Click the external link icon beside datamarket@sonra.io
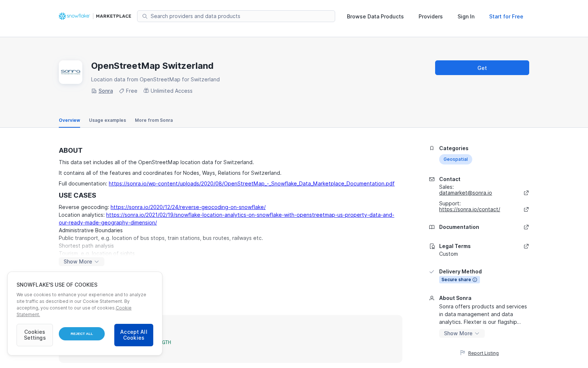 pos(526,193)
